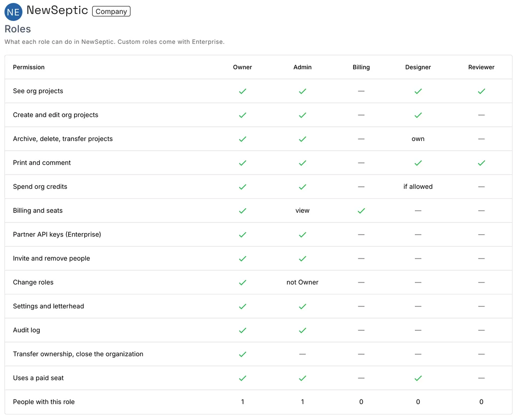Click the Billing people count of 0
Viewport: 518px width, 420px height.
361,402
